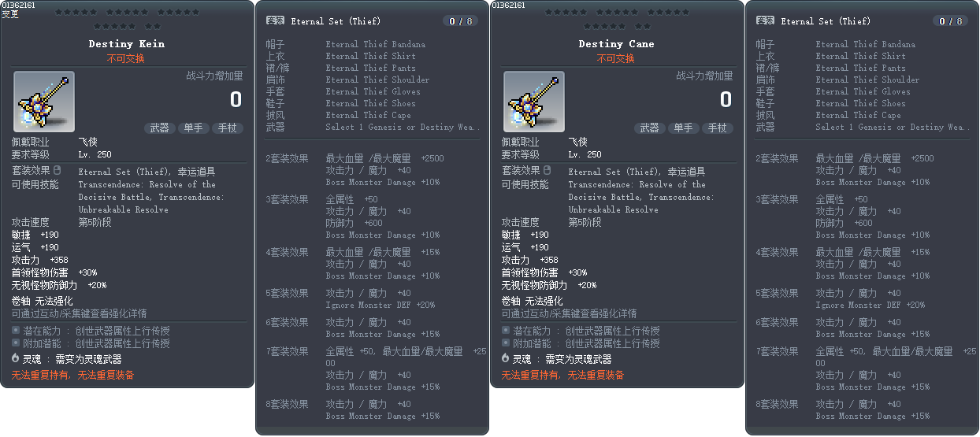Viewport: 980px width, 437px height.
Task: Select the 手杖 tag under Destiny Cane
Action: pos(718,128)
